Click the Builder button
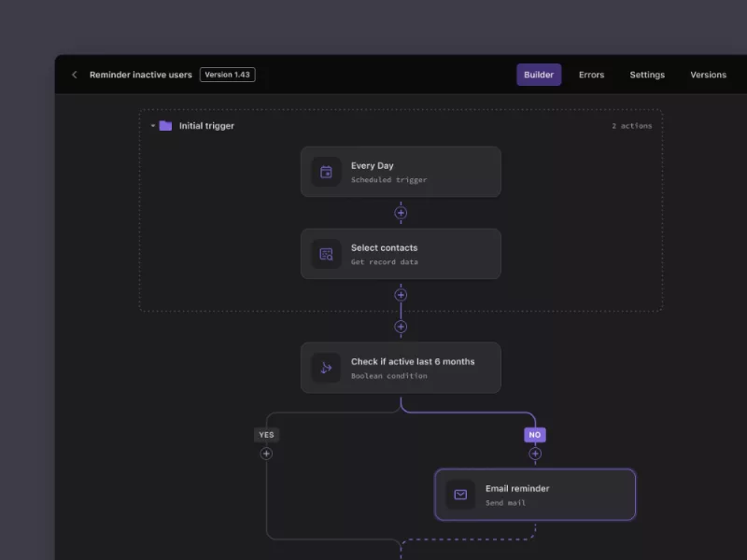 point(538,74)
